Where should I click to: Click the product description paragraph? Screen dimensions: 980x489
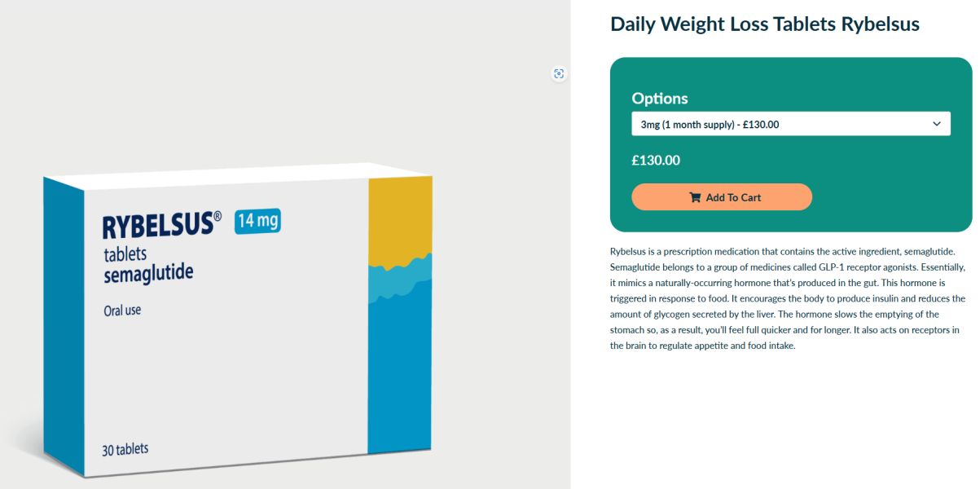(x=788, y=298)
